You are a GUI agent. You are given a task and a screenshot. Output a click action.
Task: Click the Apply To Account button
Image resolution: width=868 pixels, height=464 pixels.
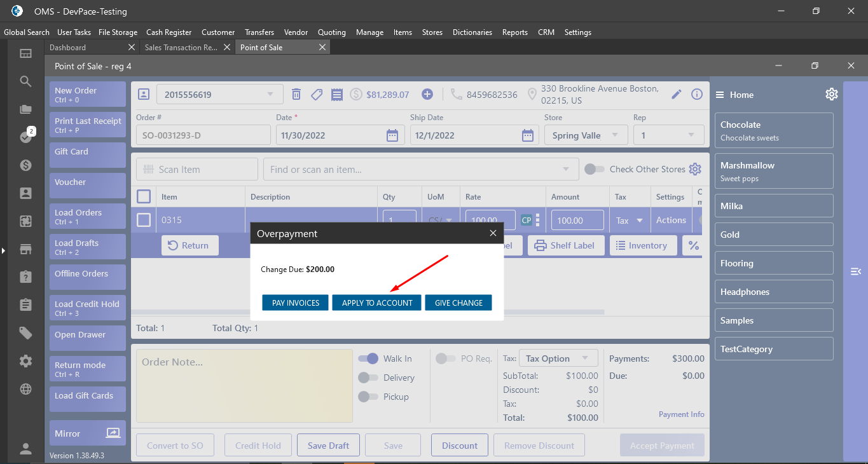point(377,303)
